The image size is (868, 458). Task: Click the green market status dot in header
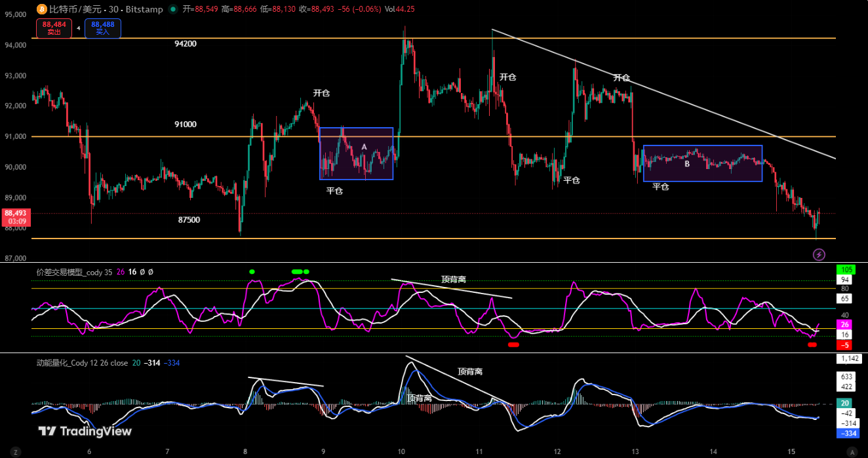pos(172,9)
